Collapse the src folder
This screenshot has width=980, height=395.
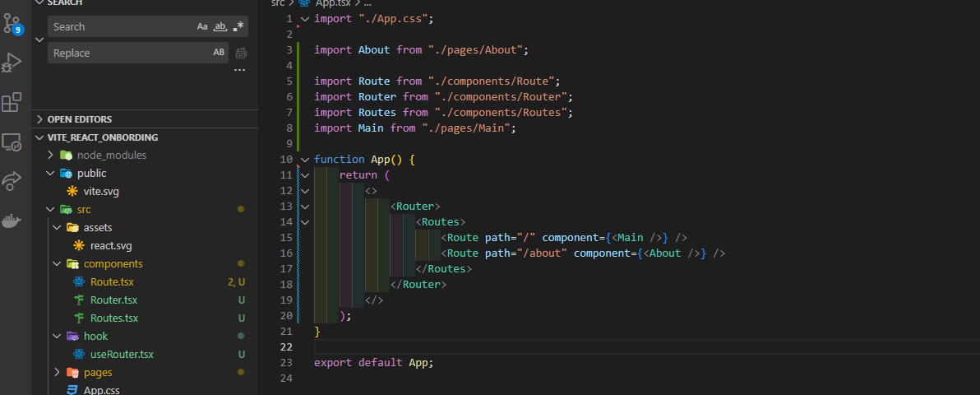pos(51,209)
